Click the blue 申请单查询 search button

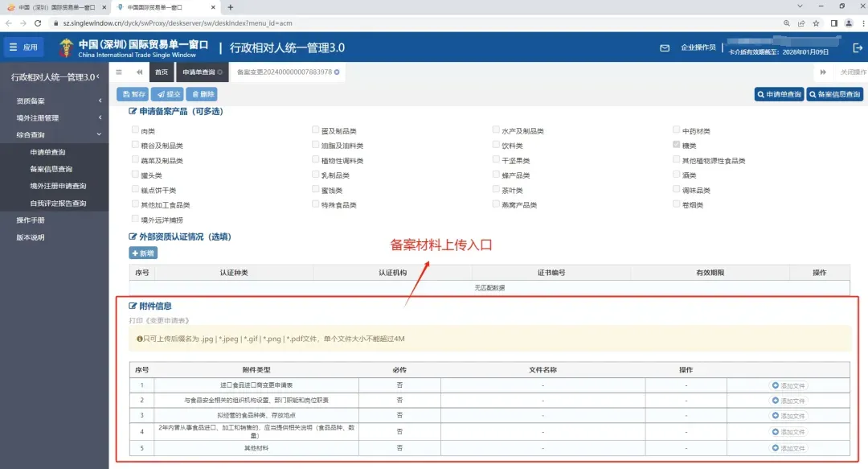pyautogui.click(x=780, y=94)
